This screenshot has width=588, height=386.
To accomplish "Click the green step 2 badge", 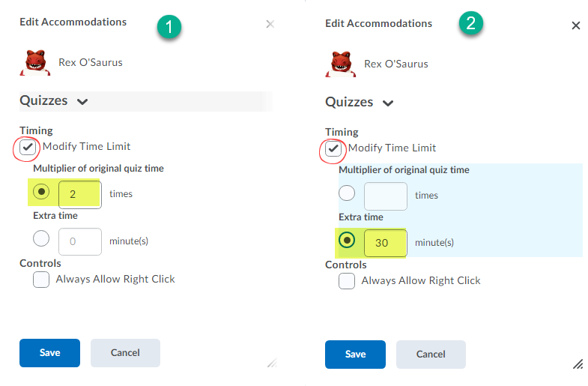I will point(471,23).
